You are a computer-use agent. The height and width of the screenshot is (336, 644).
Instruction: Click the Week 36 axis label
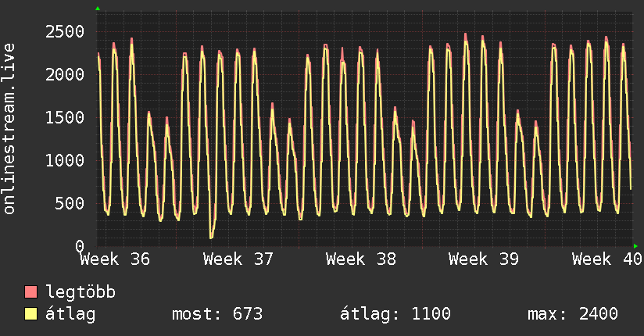[115, 259]
